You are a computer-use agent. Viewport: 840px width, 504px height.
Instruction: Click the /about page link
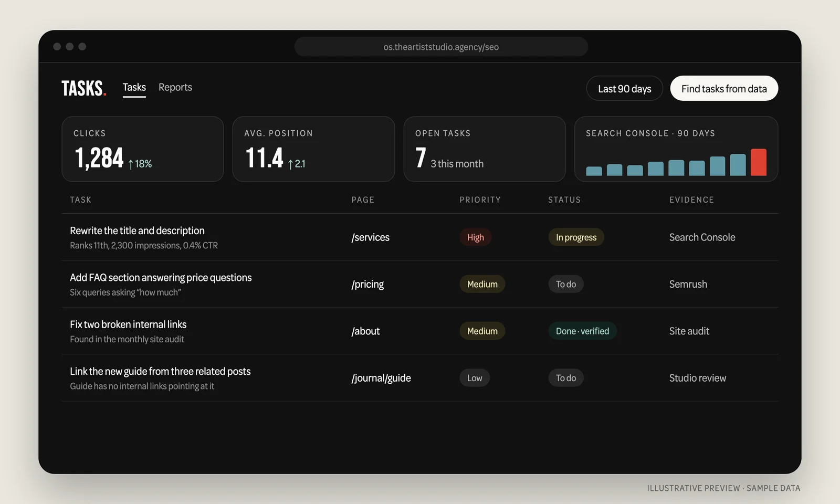coord(365,331)
